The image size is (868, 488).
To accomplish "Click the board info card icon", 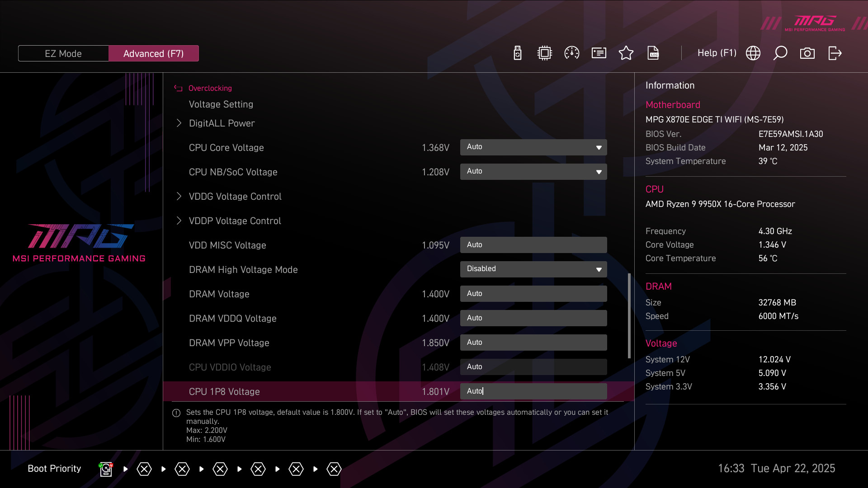I will [x=599, y=53].
